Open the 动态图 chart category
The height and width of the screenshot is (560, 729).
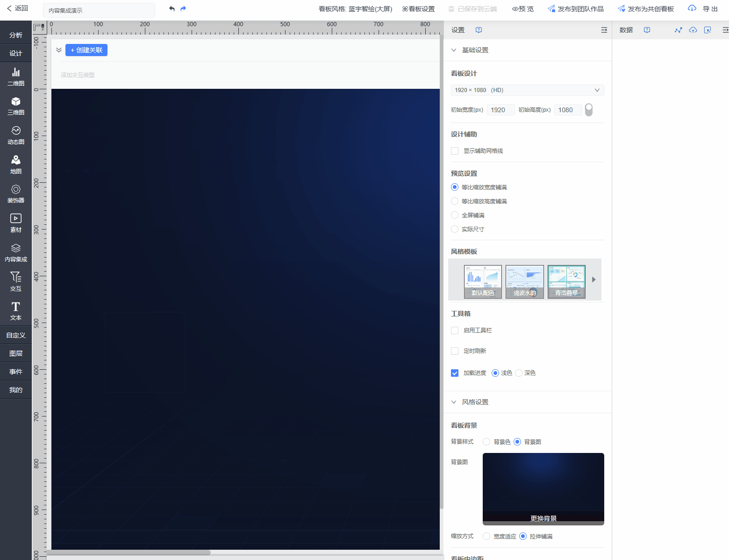(x=16, y=136)
